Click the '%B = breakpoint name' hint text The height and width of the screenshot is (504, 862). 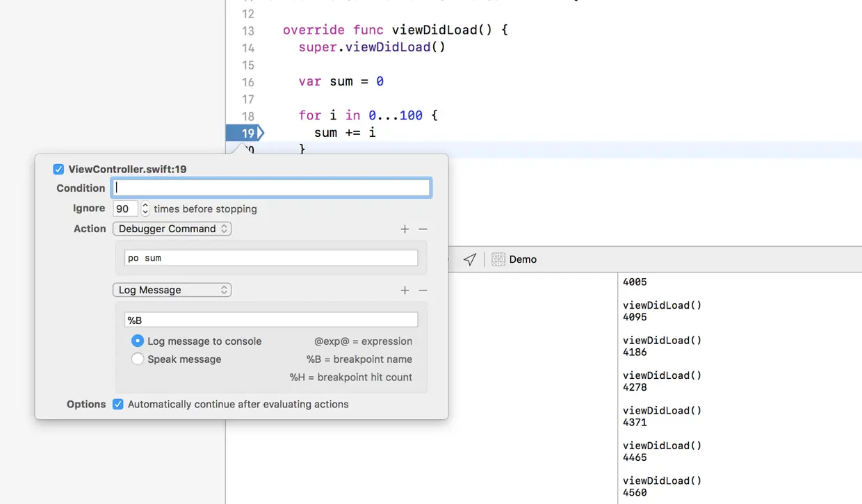coord(359,359)
